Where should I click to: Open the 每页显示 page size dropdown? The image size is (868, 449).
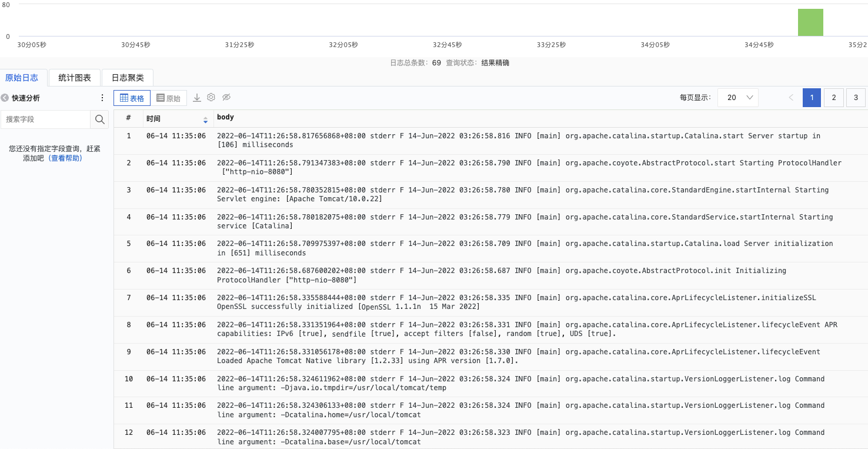point(738,98)
